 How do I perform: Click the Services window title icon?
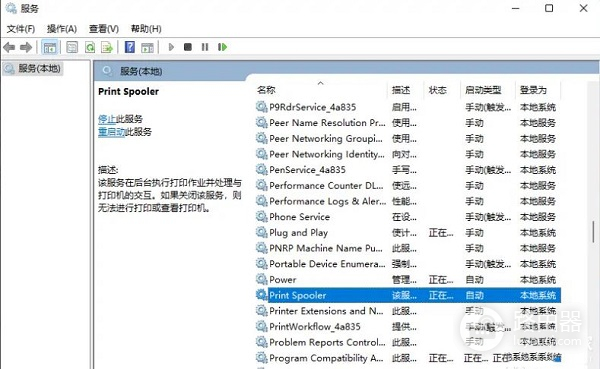[11, 8]
